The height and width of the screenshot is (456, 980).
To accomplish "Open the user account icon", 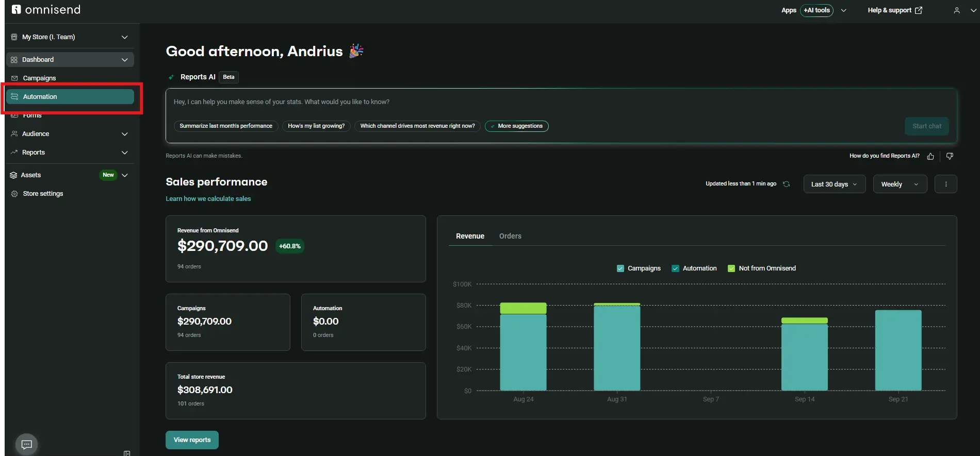I will 957,10.
